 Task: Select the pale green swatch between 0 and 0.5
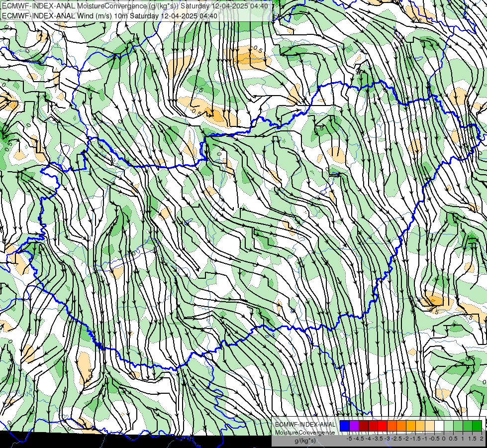coord(449,426)
